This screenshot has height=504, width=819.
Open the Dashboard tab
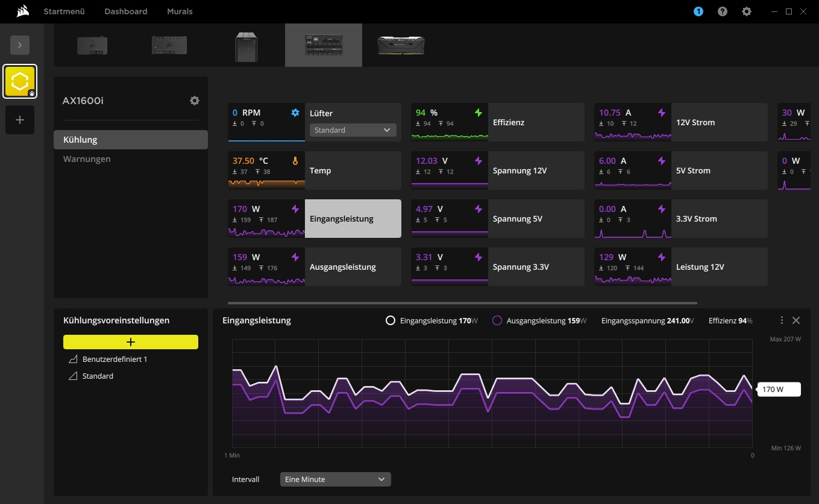[x=126, y=11]
